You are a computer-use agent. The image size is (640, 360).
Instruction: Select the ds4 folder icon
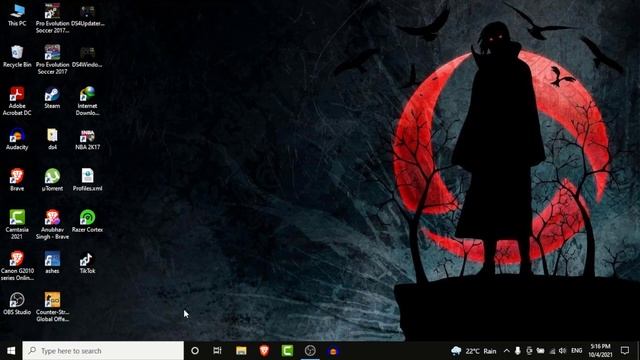pyautogui.click(x=52, y=139)
